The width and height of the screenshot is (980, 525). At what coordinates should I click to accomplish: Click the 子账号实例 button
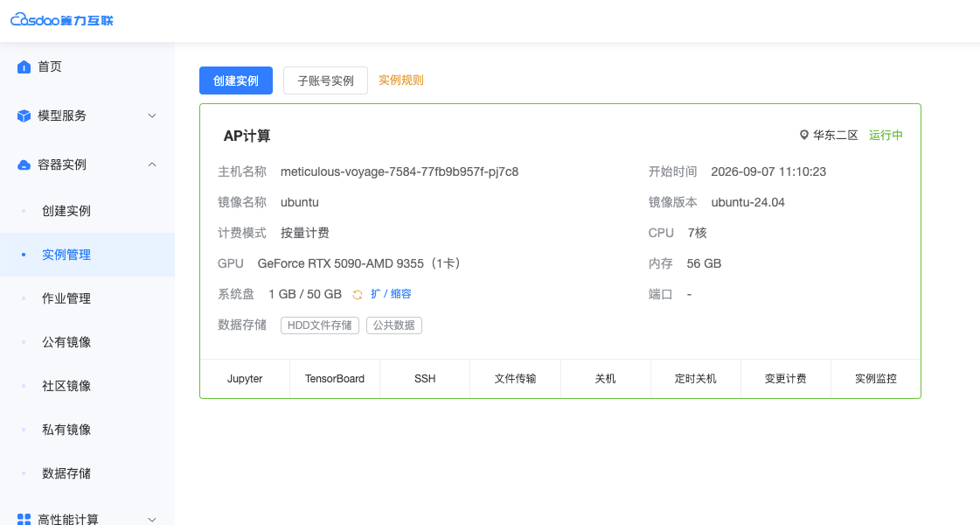click(325, 80)
